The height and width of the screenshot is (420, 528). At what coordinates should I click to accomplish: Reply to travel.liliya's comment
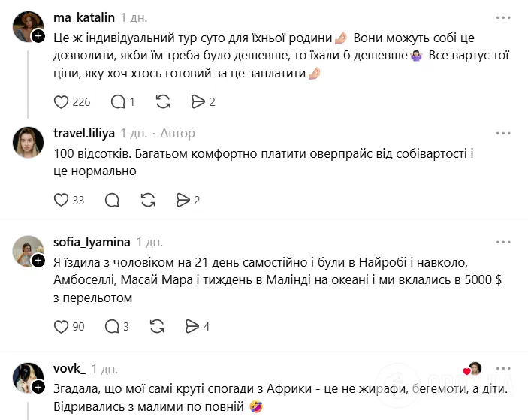coord(113,199)
